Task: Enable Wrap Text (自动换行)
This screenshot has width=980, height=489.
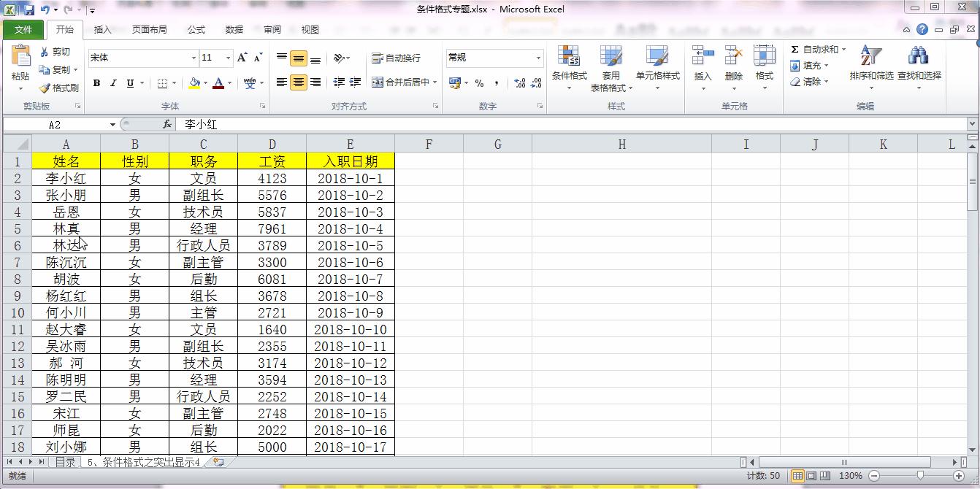Action: [x=397, y=56]
